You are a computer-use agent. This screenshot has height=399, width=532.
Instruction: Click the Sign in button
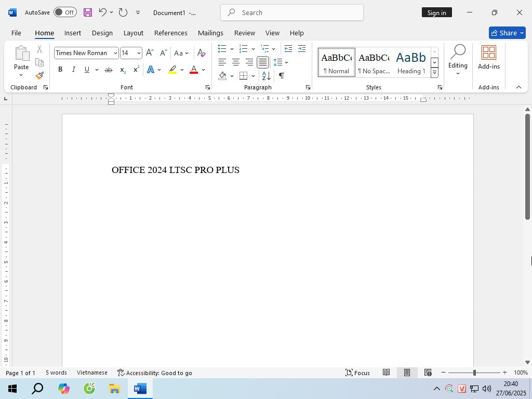pyautogui.click(x=436, y=12)
